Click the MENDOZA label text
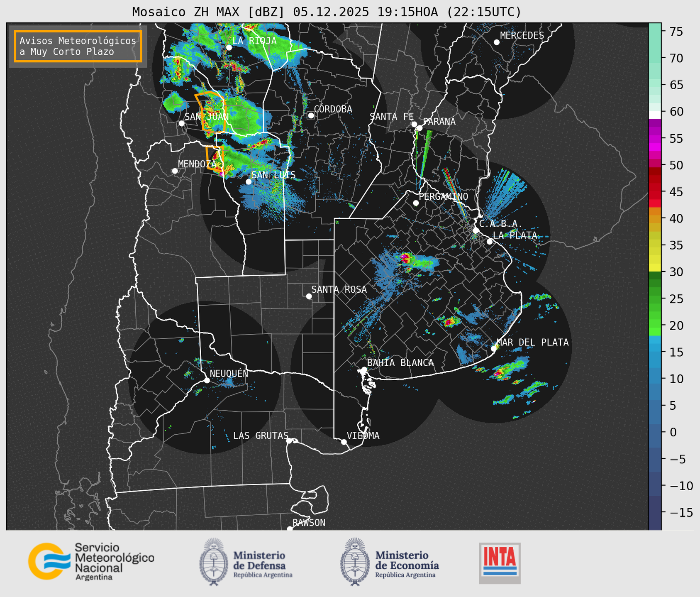 (197, 164)
